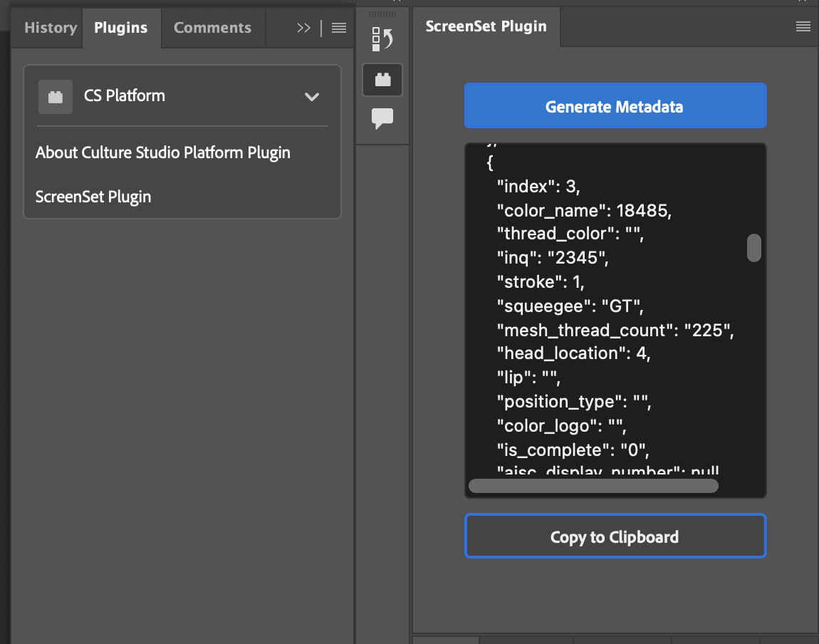Switch to the Comments tab
This screenshot has height=644, width=819.
point(212,28)
